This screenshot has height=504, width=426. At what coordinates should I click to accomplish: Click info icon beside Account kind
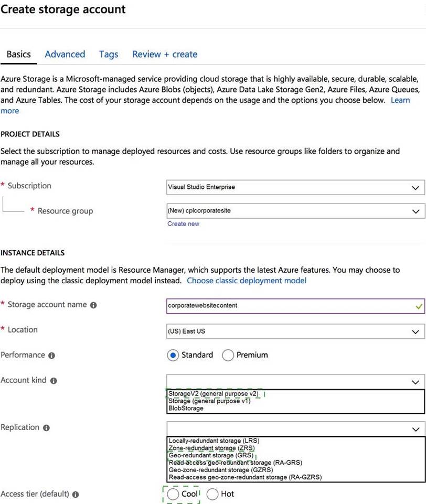pos(54,381)
